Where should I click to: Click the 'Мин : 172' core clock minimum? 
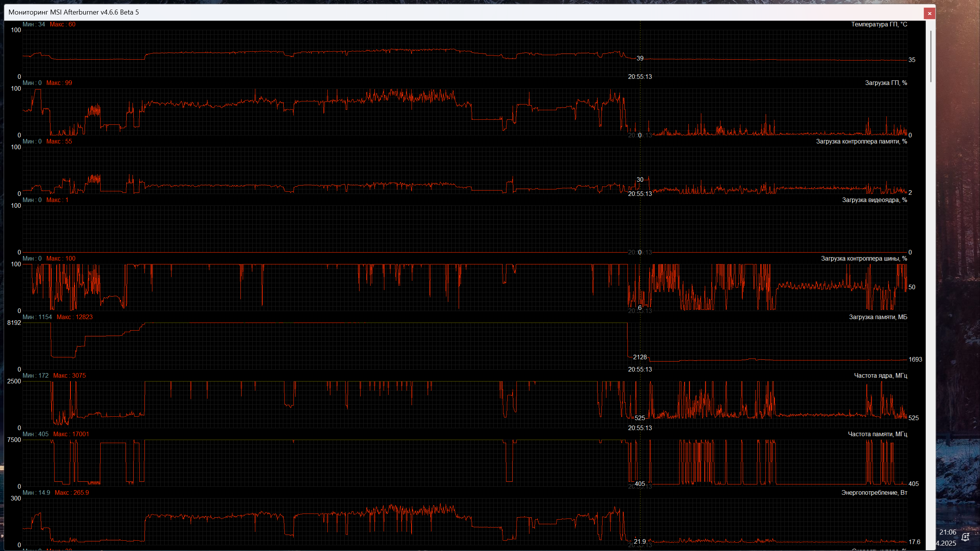(x=36, y=376)
